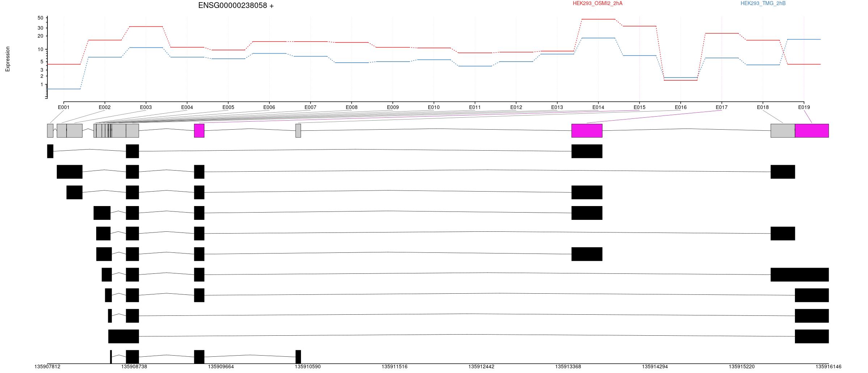The width and height of the screenshot is (868, 373).
Task: Click the Expression y-axis label
Action: click(x=8, y=59)
